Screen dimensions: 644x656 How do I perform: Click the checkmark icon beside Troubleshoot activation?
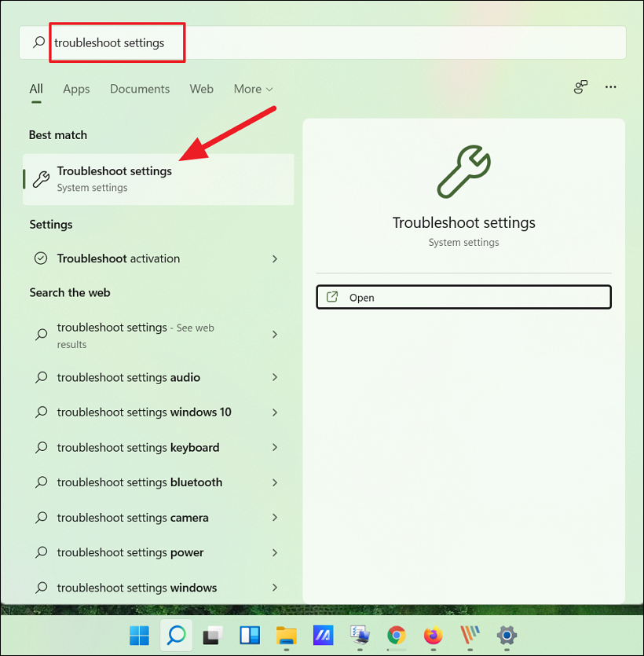pos(41,258)
